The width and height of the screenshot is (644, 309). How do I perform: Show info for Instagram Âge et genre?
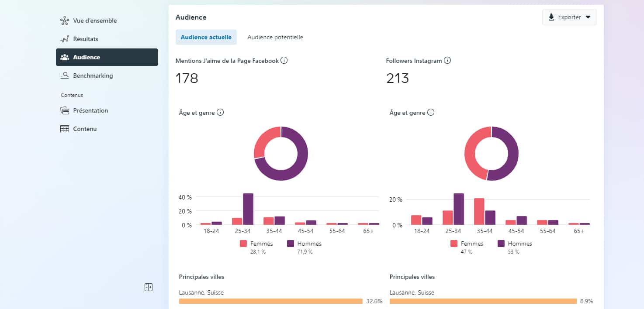point(431,113)
